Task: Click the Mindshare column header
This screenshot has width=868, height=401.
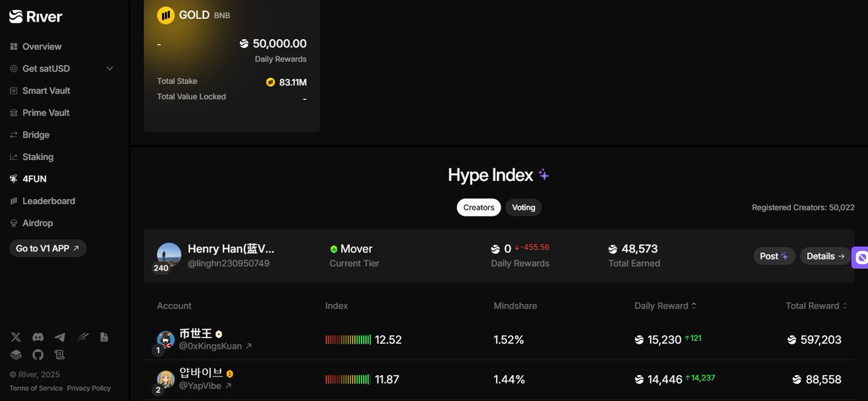Action: coord(515,306)
